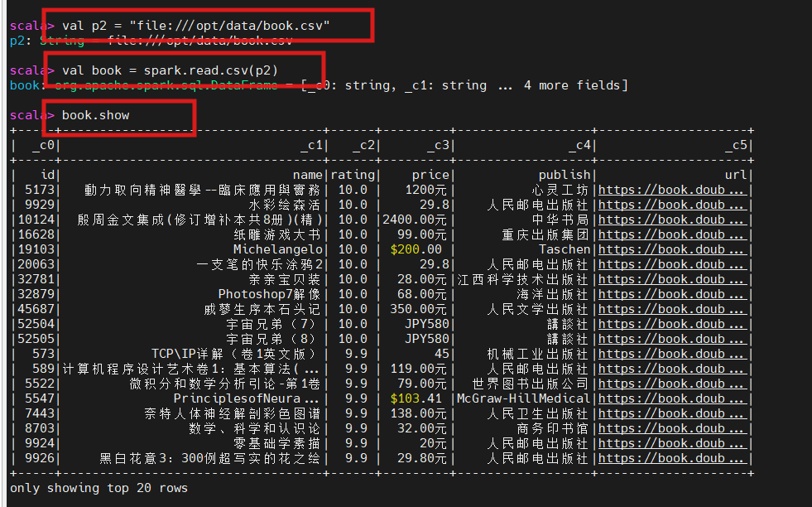Click the 'Taschen' publisher cell
812x507 pixels.
565,250
